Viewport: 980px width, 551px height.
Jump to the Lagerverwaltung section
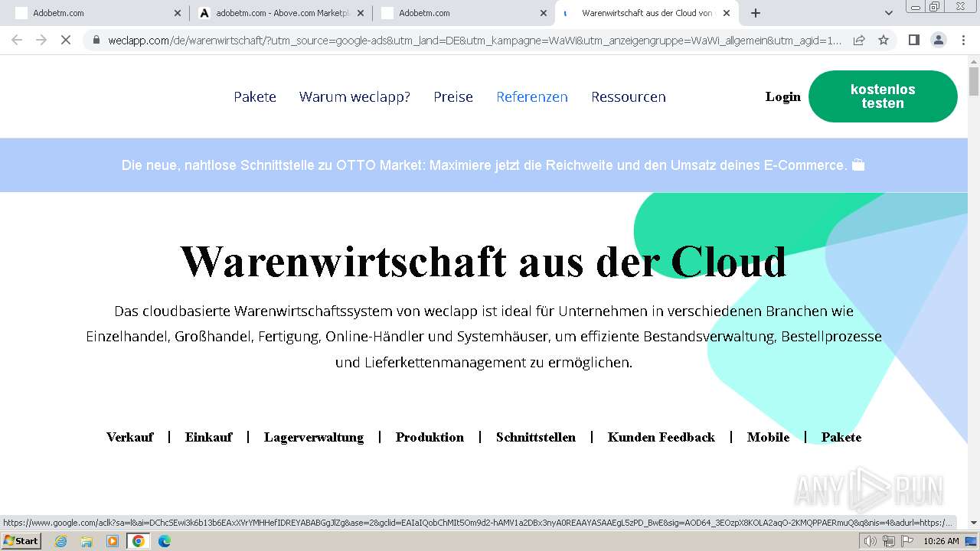tap(314, 437)
